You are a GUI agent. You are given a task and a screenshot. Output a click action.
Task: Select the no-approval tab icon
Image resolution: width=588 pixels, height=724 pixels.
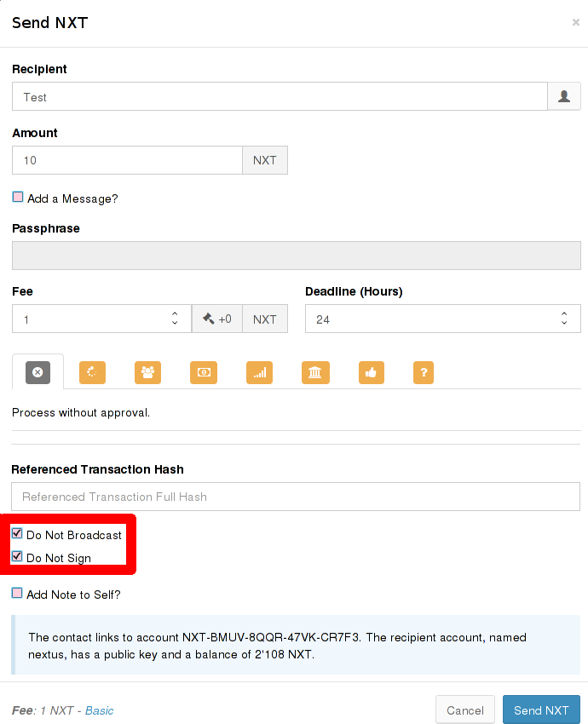point(37,372)
